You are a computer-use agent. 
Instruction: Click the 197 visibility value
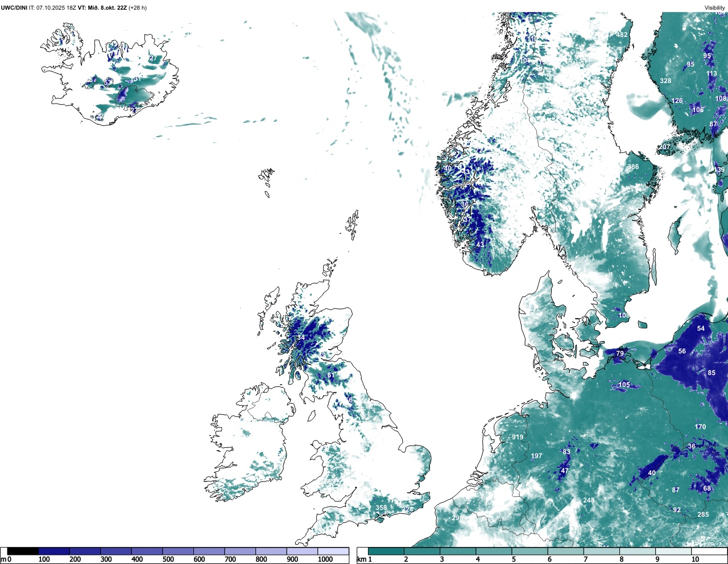pyautogui.click(x=536, y=456)
